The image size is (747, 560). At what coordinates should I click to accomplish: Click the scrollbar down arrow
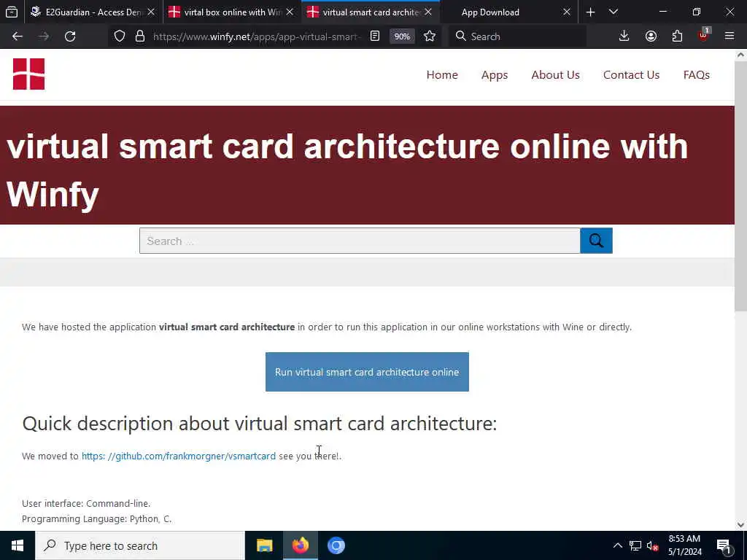point(740,525)
